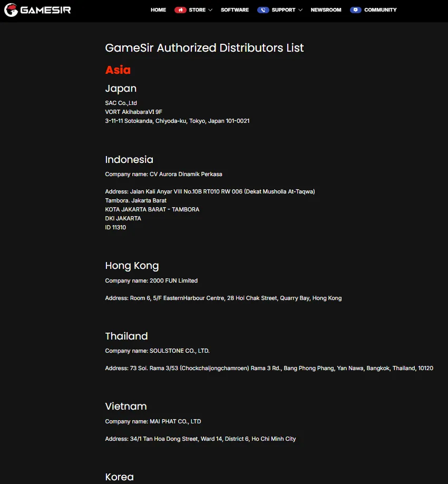The width and height of the screenshot is (448, 484).
Task: Select the red Asia region heading
Action: (118, 70)
